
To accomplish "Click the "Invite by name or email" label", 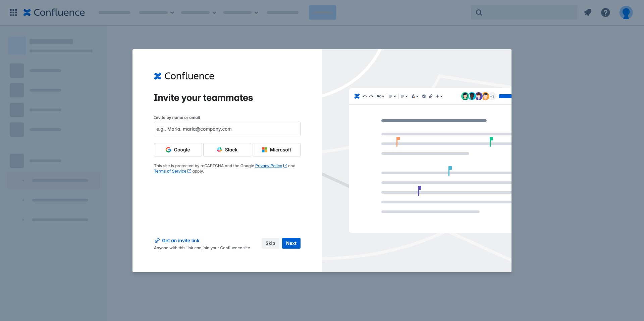I will [x=177, y=118].
